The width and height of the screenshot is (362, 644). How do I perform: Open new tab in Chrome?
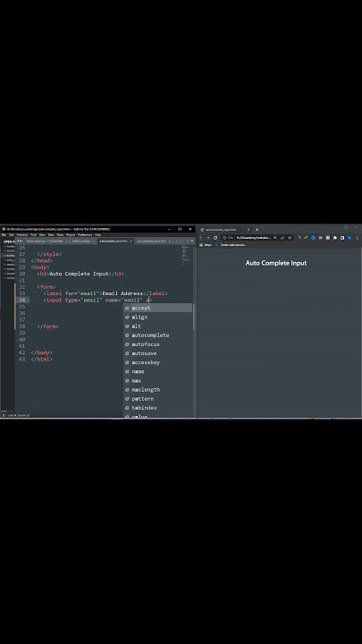[257, 230]
